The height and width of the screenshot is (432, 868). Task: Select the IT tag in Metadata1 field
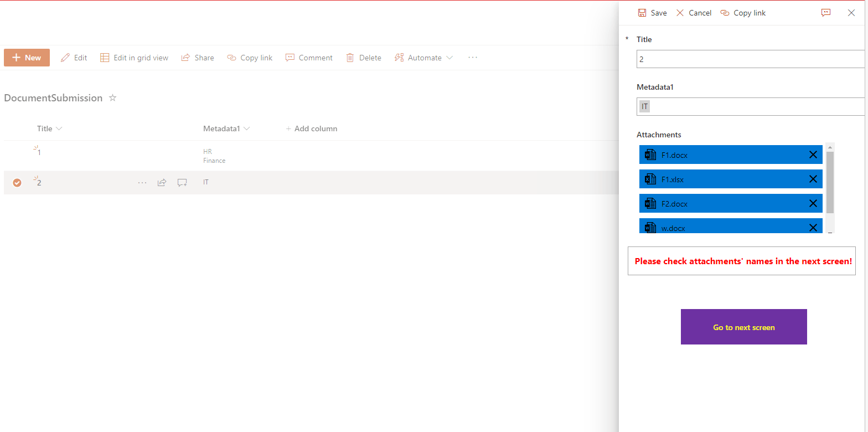(644, 106)
